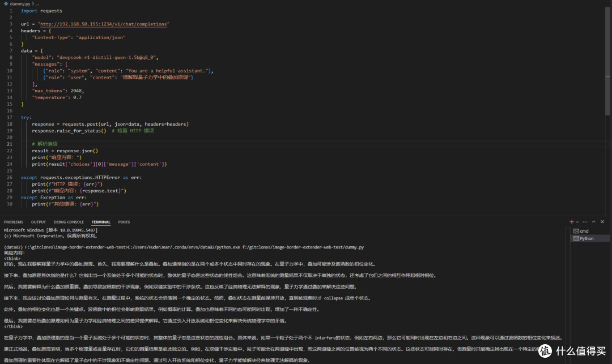Click the 'import' keyword on line 1
612x364 pixels.
[x=29, y=11]
